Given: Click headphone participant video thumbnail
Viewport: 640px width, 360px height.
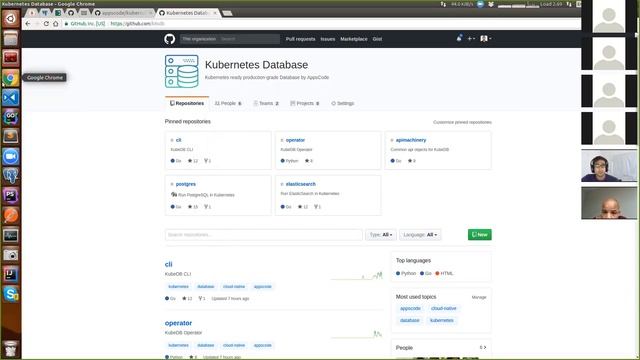Looking at the screenshot, I should click(x=609, y=166).
